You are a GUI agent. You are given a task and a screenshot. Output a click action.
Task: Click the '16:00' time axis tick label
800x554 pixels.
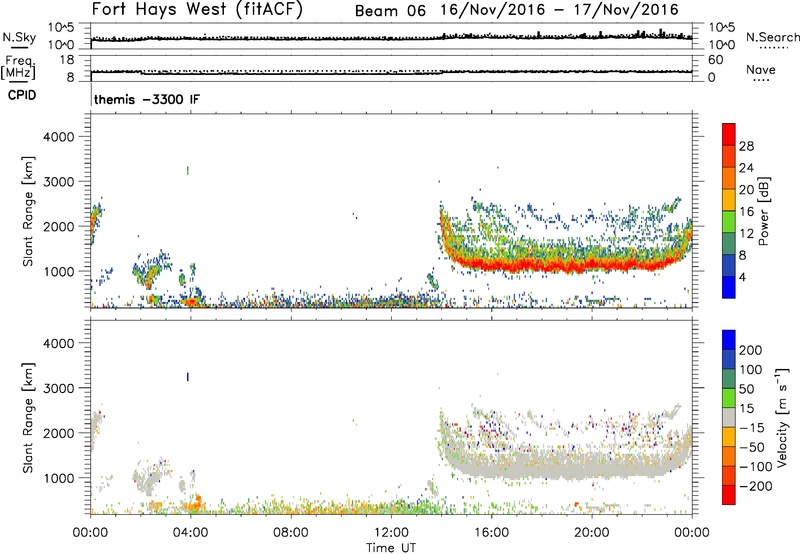coord(491,533)
